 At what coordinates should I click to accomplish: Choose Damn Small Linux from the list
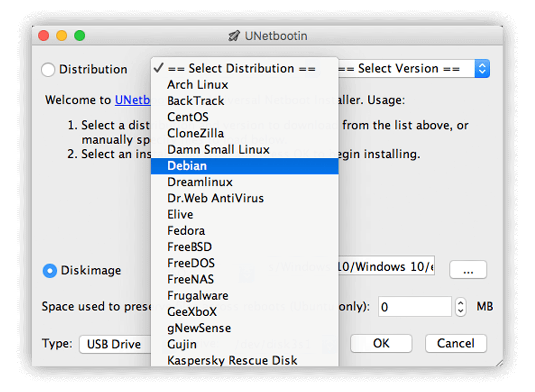coord(245,149)
